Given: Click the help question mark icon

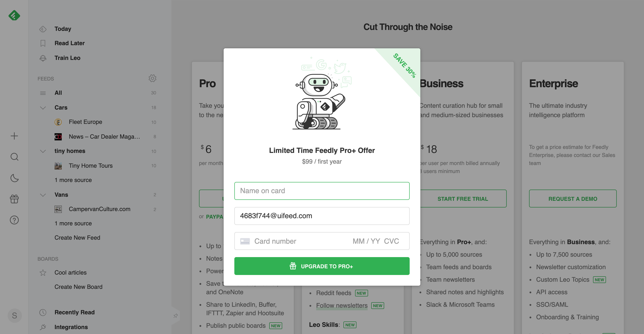Looking at the screenshot, I should [x=14, y=220].
